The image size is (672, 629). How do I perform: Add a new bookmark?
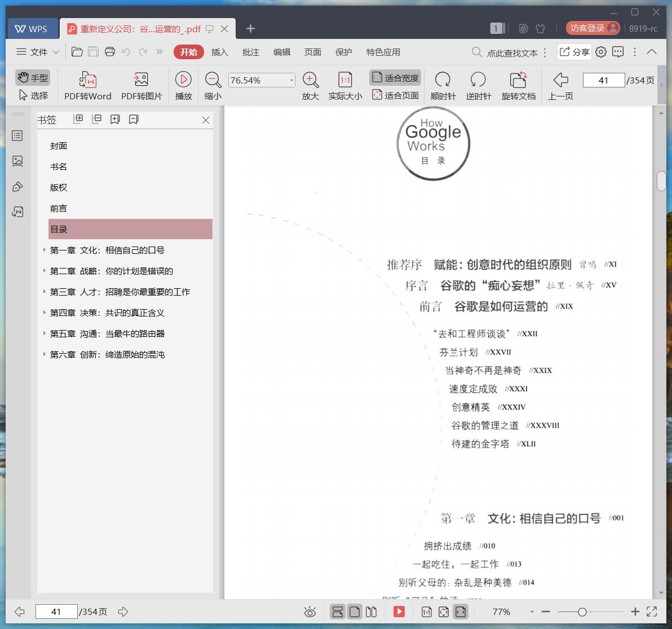(115, 119)
